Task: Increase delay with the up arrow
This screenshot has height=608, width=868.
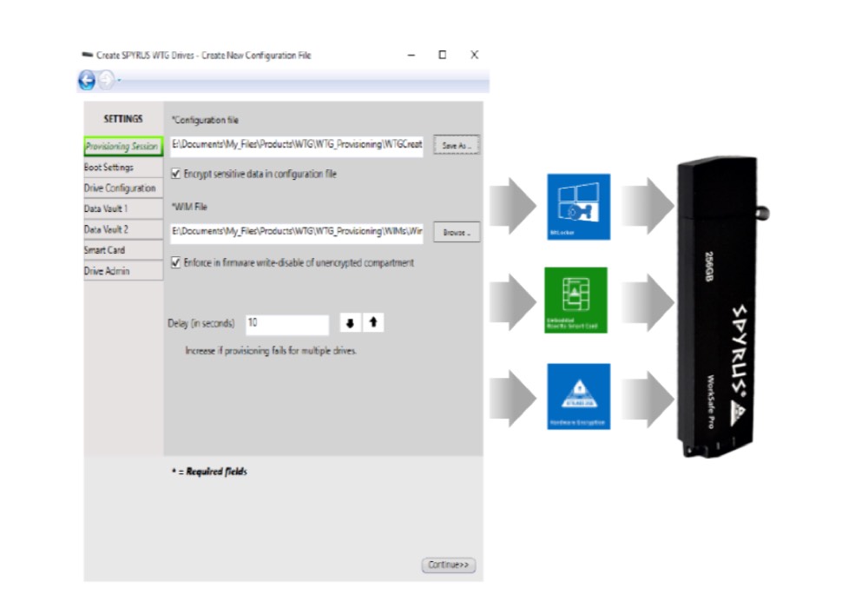Action: [373, 323]
